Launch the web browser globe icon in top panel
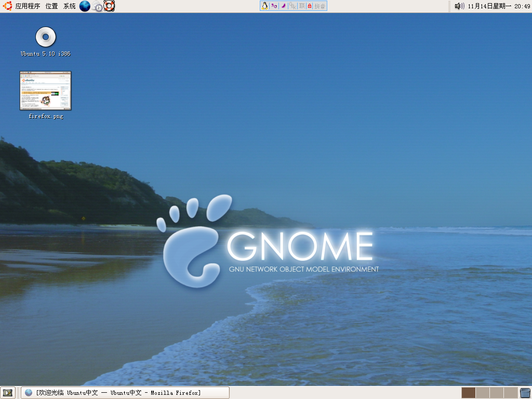 pyautogui.click(x=85, y=6)
